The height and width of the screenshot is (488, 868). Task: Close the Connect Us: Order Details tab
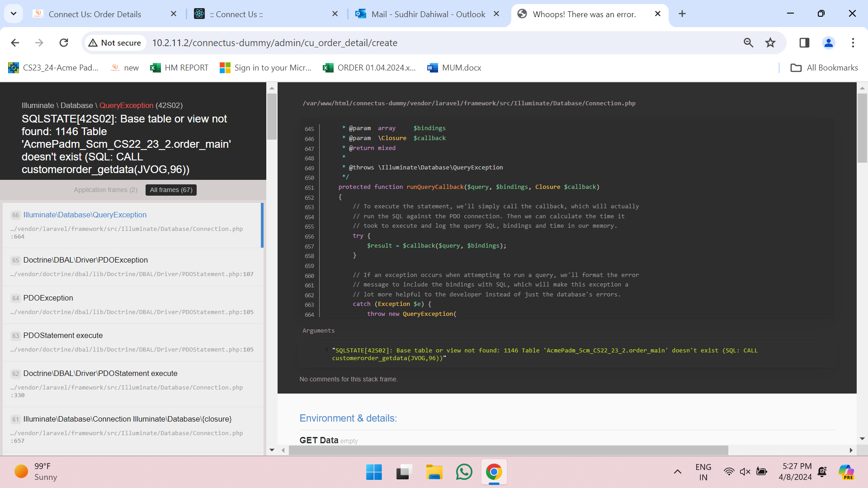coord(174,14)
